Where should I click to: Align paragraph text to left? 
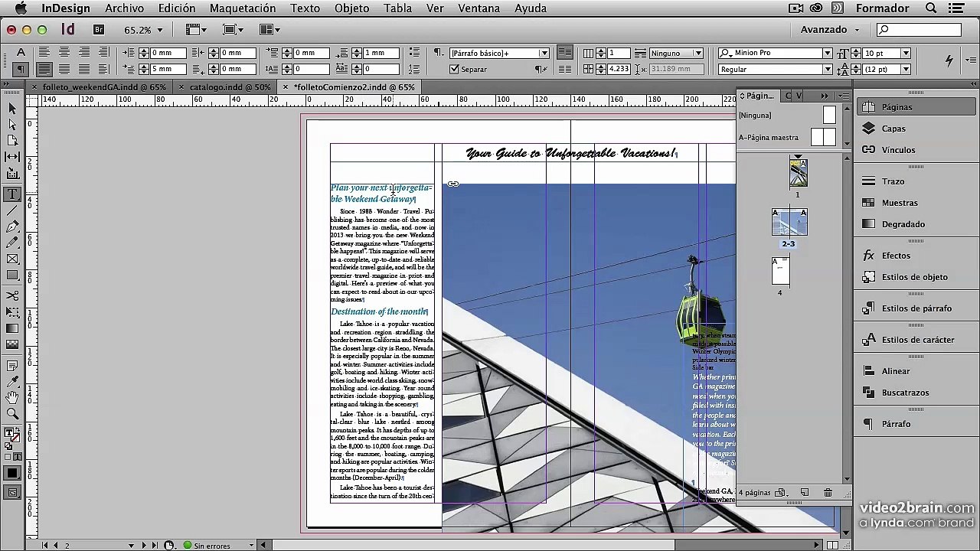[x=44, y=53]
